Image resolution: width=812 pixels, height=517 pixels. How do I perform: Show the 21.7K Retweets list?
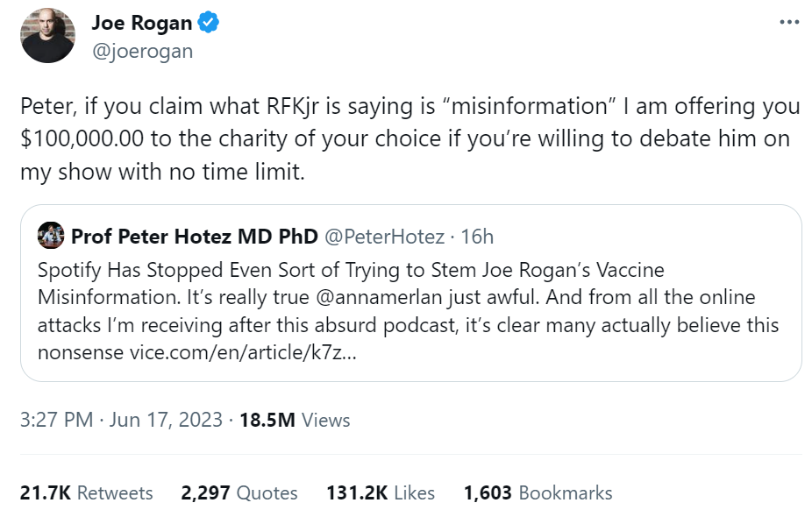coord(86,492)
